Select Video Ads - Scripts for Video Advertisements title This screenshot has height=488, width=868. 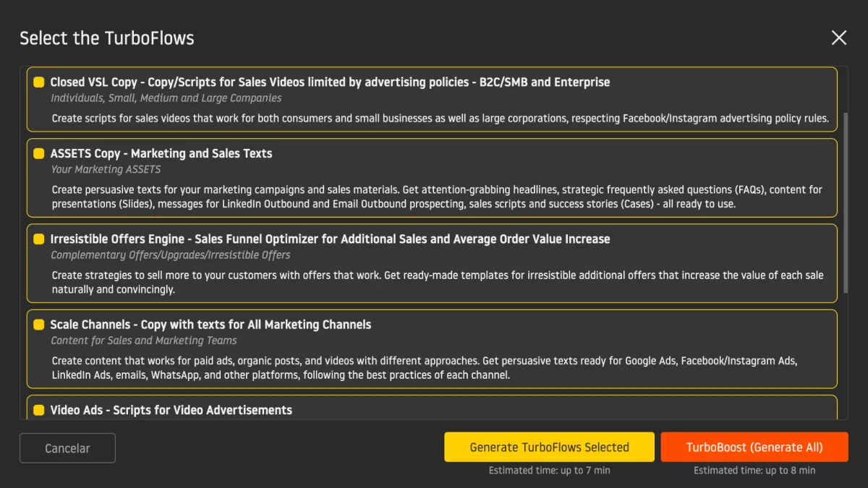tap(171, 410)
